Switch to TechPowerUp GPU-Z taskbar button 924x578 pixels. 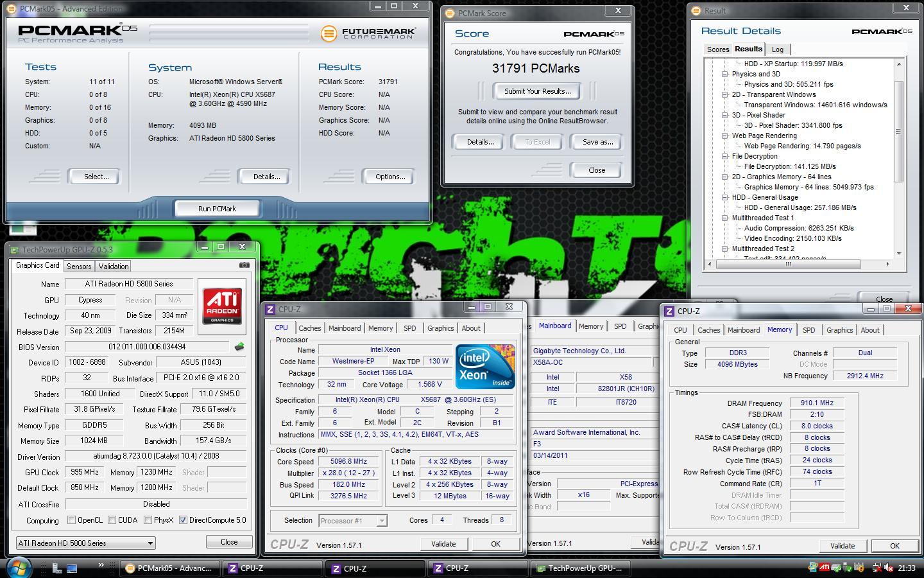click(579, 568)
